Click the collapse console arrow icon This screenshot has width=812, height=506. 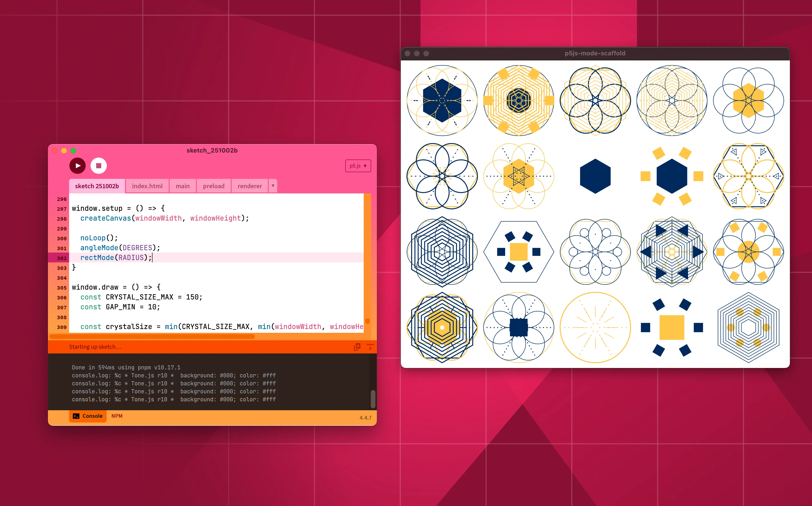pos(370,347)
